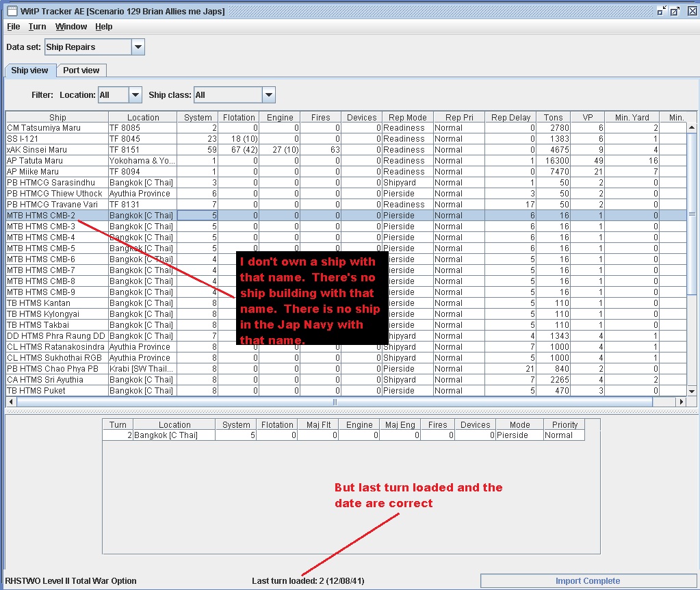Screen dimensions: 700x590
Task: Open the Window menu
Action: pos(71,26)
